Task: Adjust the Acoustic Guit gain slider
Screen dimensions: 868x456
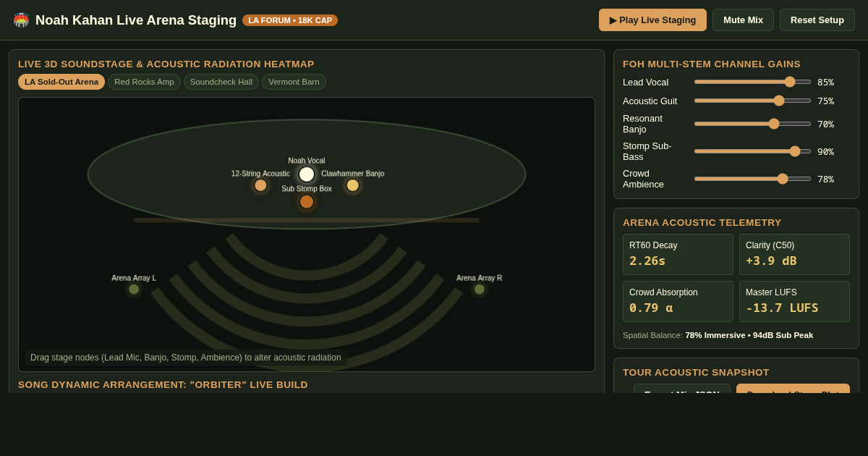Action: pos(752,101)
